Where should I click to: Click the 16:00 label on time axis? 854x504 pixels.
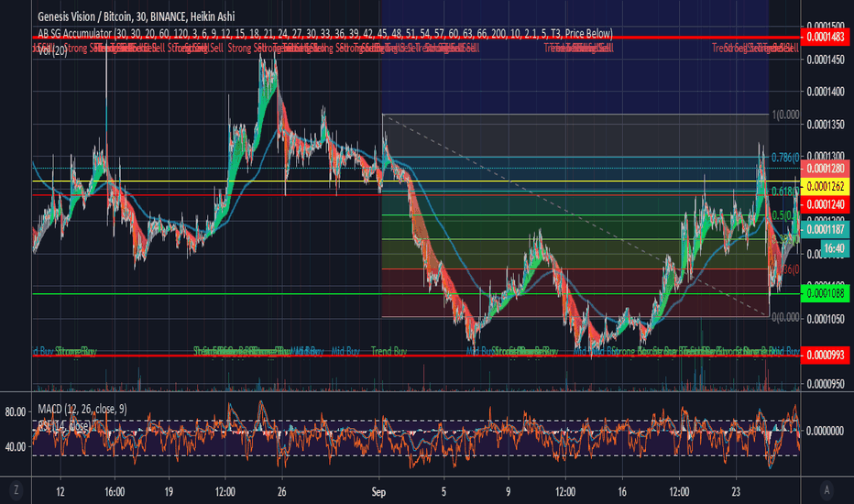pyautogui.click(x=115, y=492)
